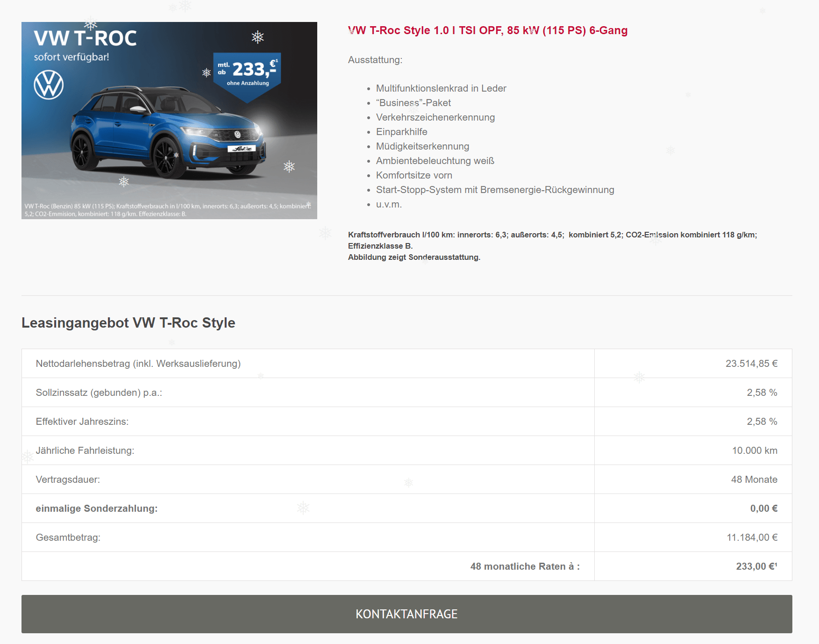Click 'sofort verfügbar!' text in banner

pyautogui.click(x=71, y=57)
